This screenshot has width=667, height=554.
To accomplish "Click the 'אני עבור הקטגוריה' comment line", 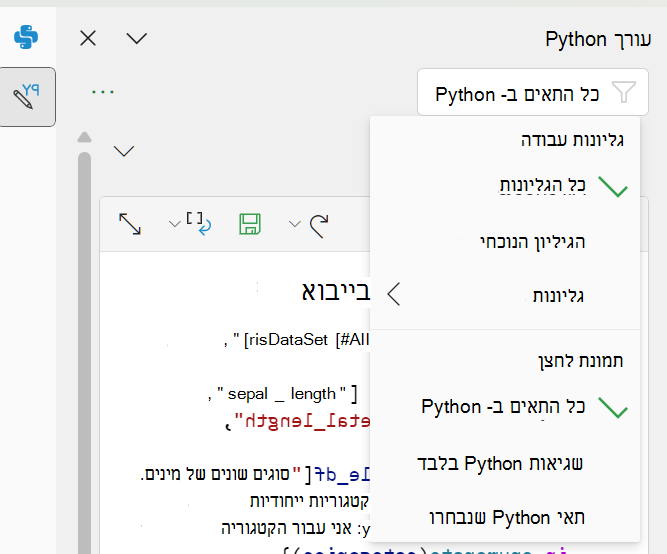I will coord(286,528).
